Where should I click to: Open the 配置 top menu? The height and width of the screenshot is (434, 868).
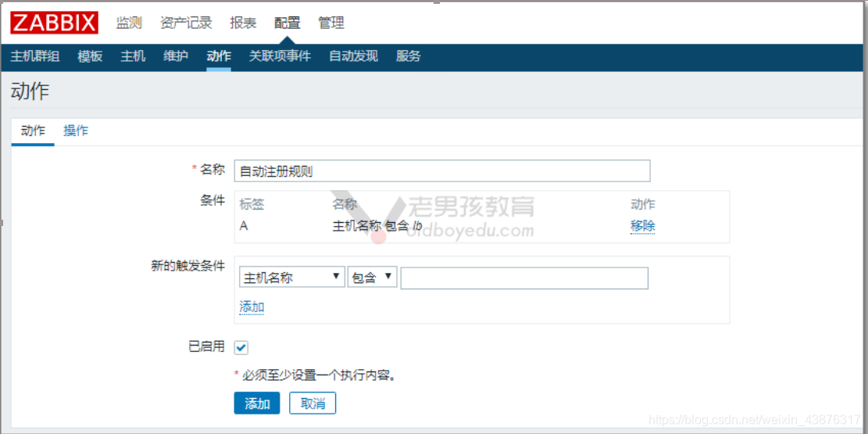(x=288, y=23)
